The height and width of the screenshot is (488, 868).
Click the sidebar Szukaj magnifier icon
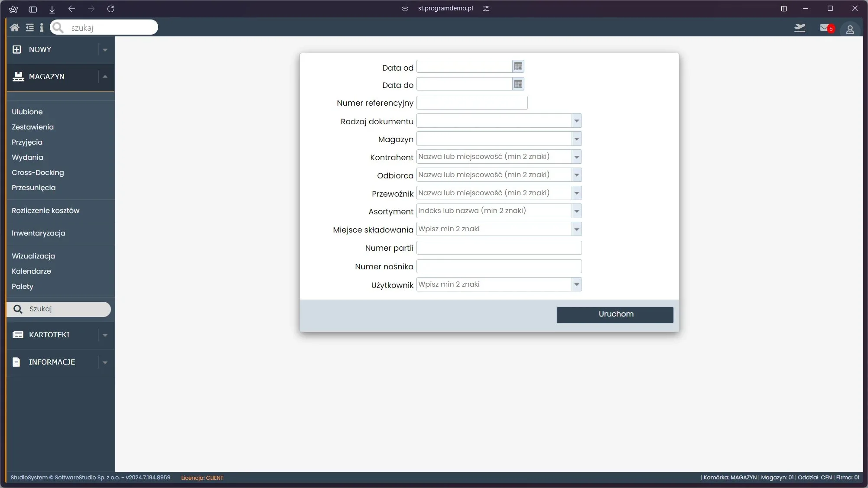point(18,309)
